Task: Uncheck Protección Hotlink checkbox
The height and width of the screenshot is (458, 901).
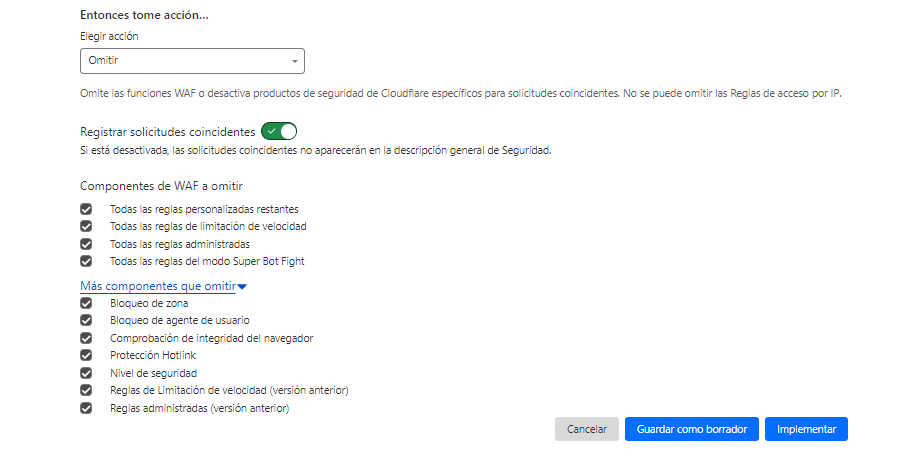Action: 86,355
